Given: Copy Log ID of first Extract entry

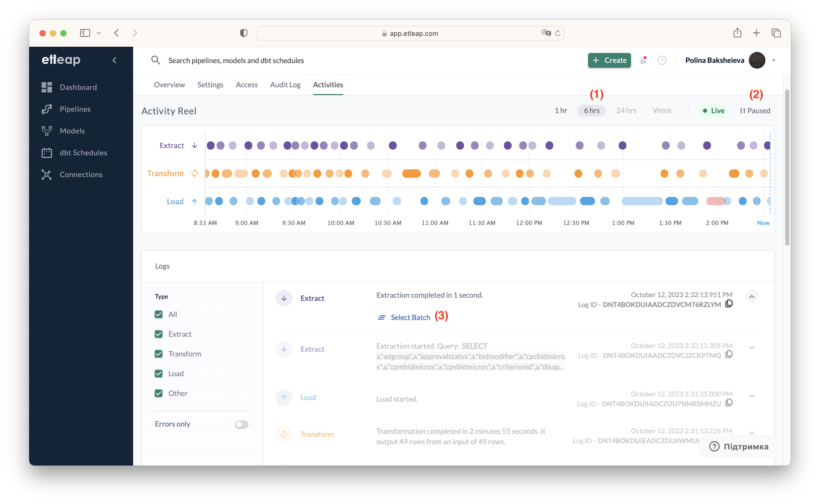Looking at the screenshot, I should (729, 304).
